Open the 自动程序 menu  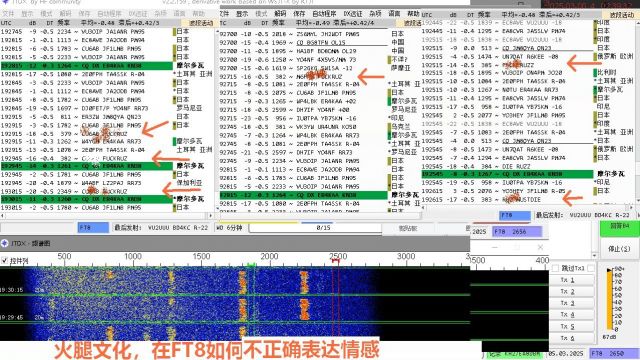click(324, 13)
